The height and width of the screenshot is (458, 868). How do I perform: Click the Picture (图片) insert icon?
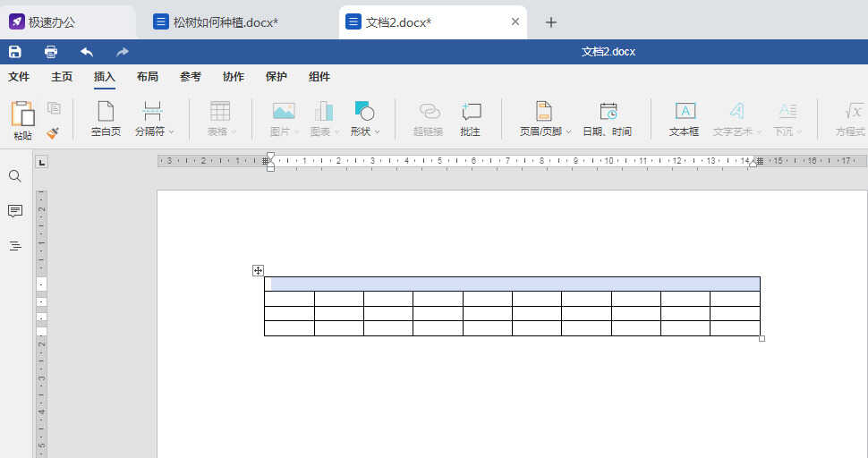284,111
